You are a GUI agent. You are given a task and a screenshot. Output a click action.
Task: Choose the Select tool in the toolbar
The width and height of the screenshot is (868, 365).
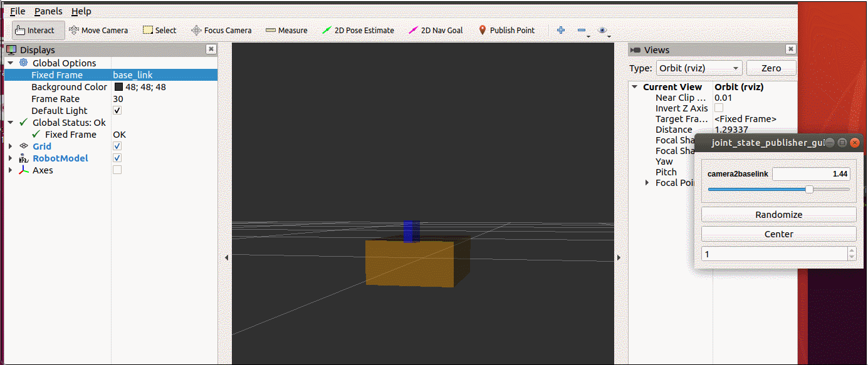coord(159,30)
